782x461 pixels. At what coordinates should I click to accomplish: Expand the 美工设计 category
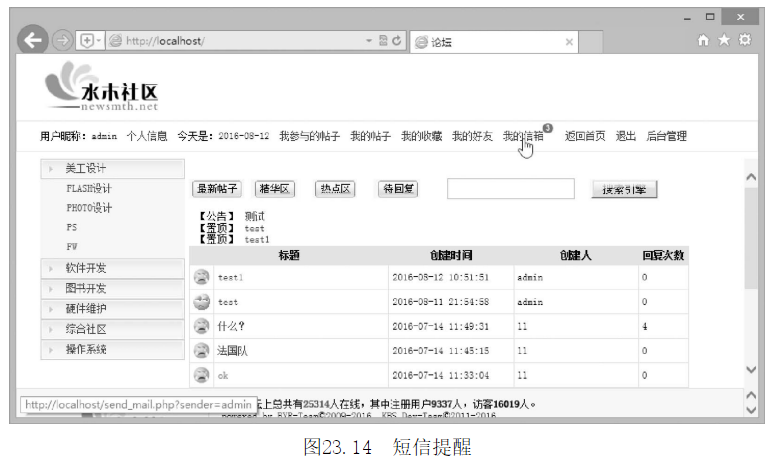(112, 168)
